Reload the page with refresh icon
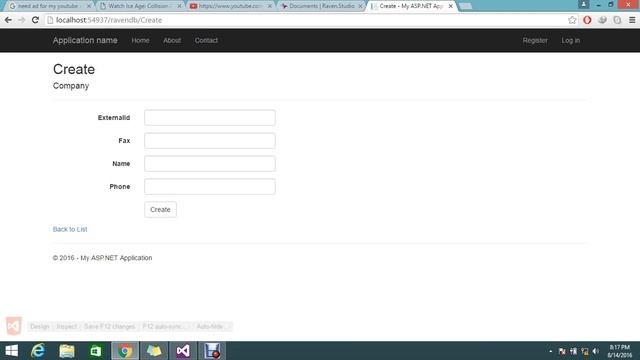640x360 pixels. point(35,20)
